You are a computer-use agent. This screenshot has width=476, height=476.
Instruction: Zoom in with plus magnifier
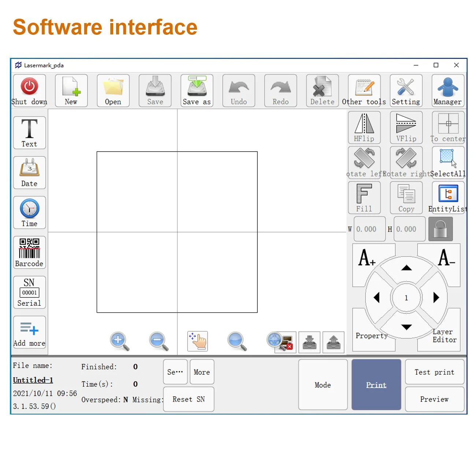click(x=120, y=342)
